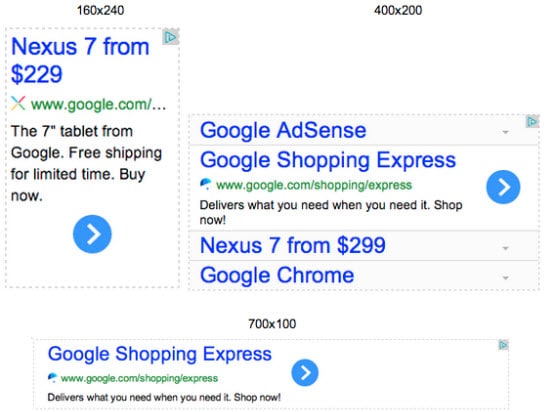This screenshot has height=412, width=550.
Task: Click AdChoices icon on the 160x240 ad
Action: 171,37
